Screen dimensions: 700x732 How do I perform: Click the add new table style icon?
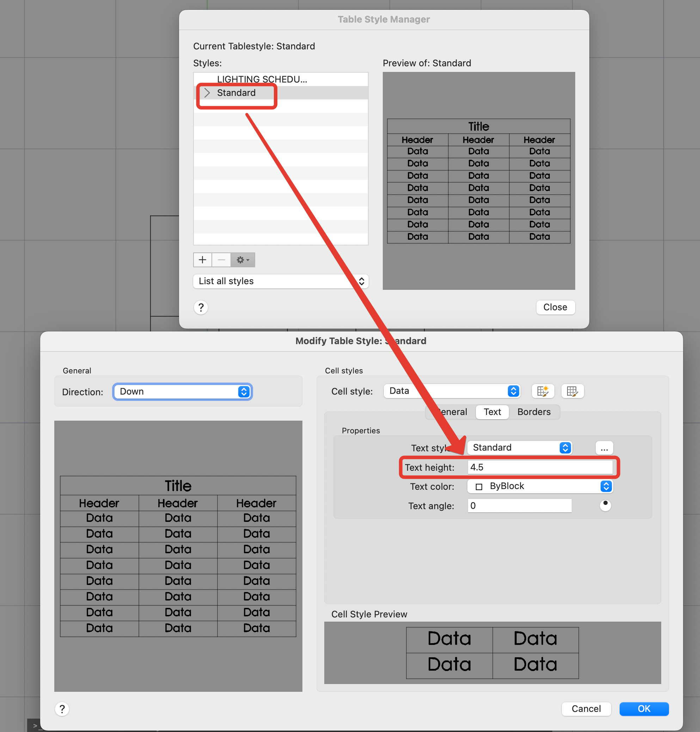[202, 260]
